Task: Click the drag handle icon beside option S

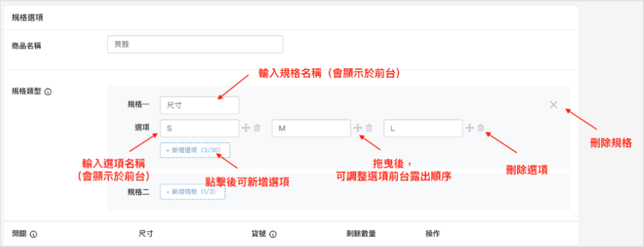Action: (x=246, y=128)
